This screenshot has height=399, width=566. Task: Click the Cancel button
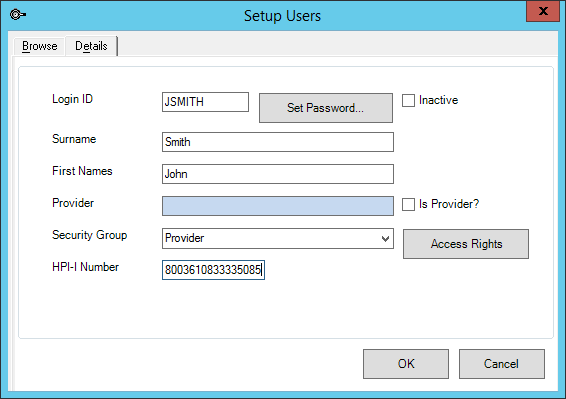coord(502,364)
